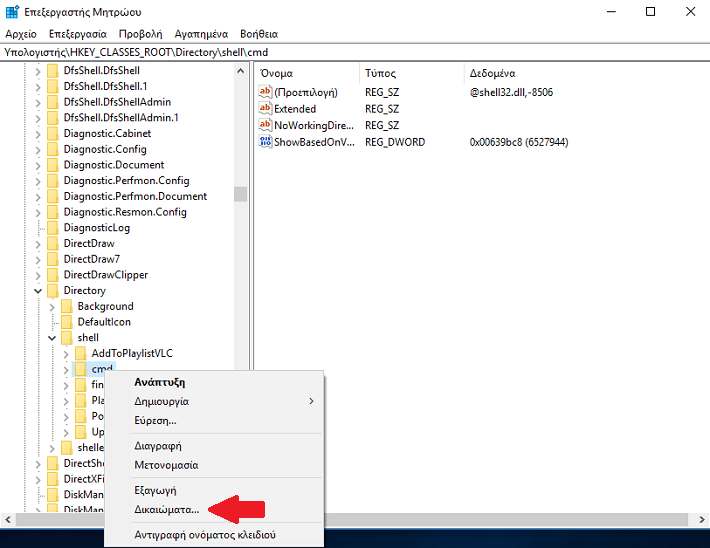The width and height of the screenshot is (710, 548).
Task: Expand the DfsShell.DfsShell key
Action: tap(38, 71)
